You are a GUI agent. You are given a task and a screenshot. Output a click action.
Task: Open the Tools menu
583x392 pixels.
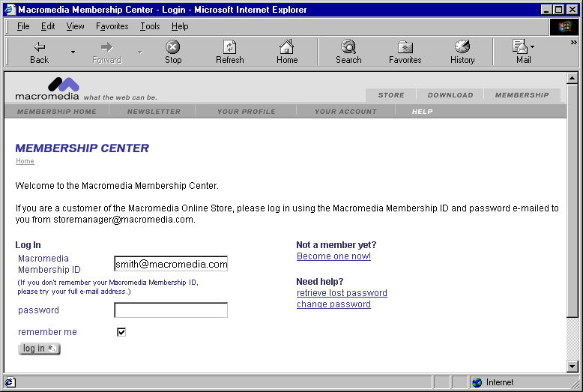point(150,26)
